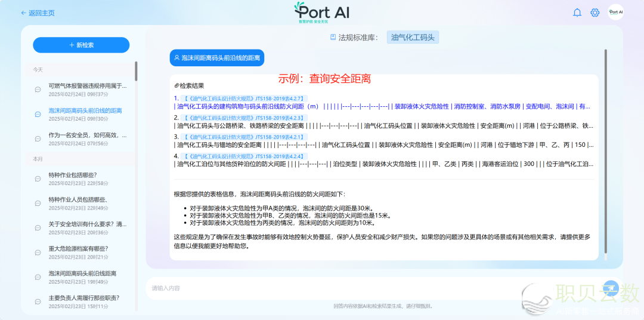The width and height of the screenshot is (644, 320).
Task: Click the chat icon beside 重大危险源档案 entry
Action: tap(38, 253)
